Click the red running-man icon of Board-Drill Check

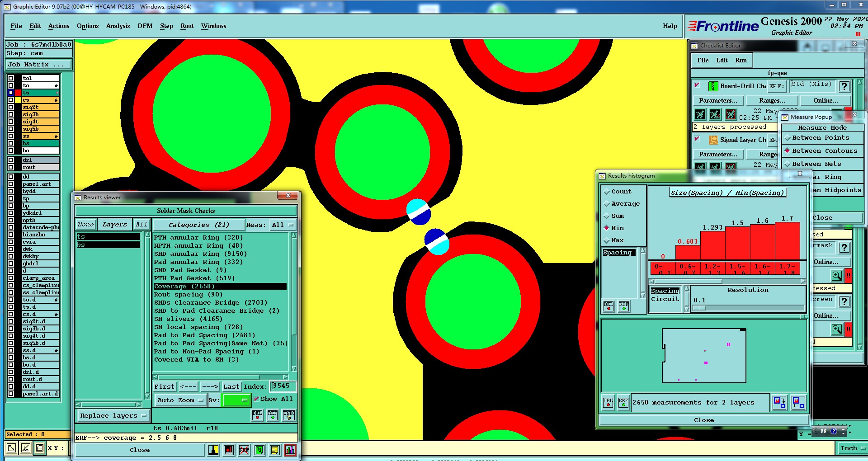click(x=731, y=114)
